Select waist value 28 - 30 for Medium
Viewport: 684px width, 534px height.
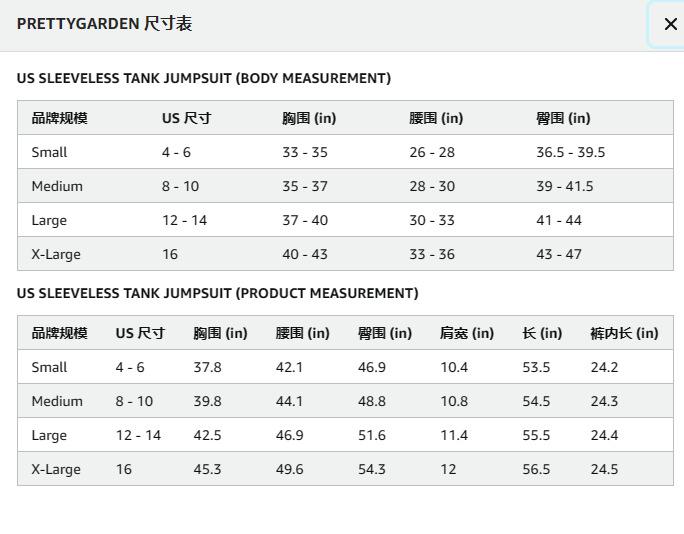[x=431, y=186]
